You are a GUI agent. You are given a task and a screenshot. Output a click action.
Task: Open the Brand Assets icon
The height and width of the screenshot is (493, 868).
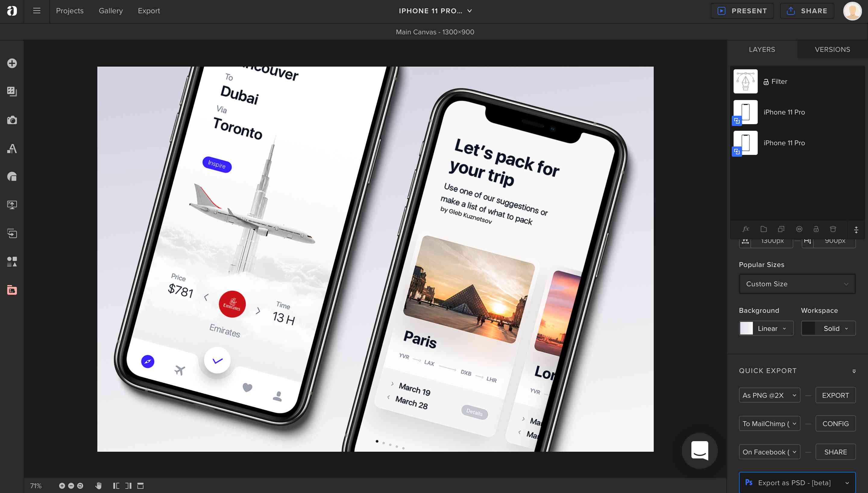(11, 290)
